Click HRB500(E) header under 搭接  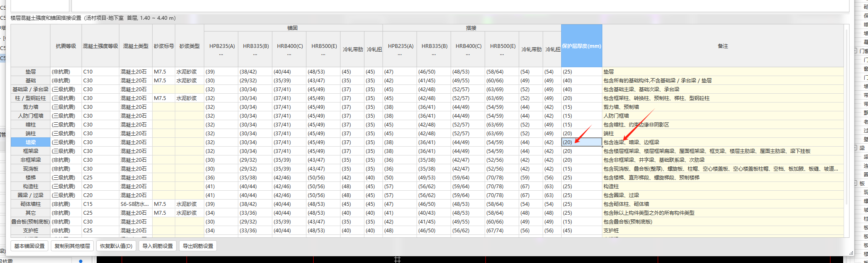coord(502,49)
